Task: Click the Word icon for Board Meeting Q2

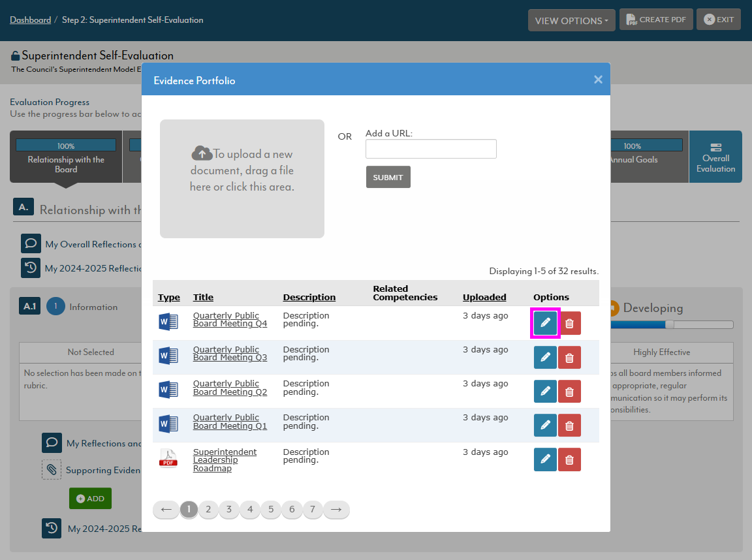Action: coord(168,390)
